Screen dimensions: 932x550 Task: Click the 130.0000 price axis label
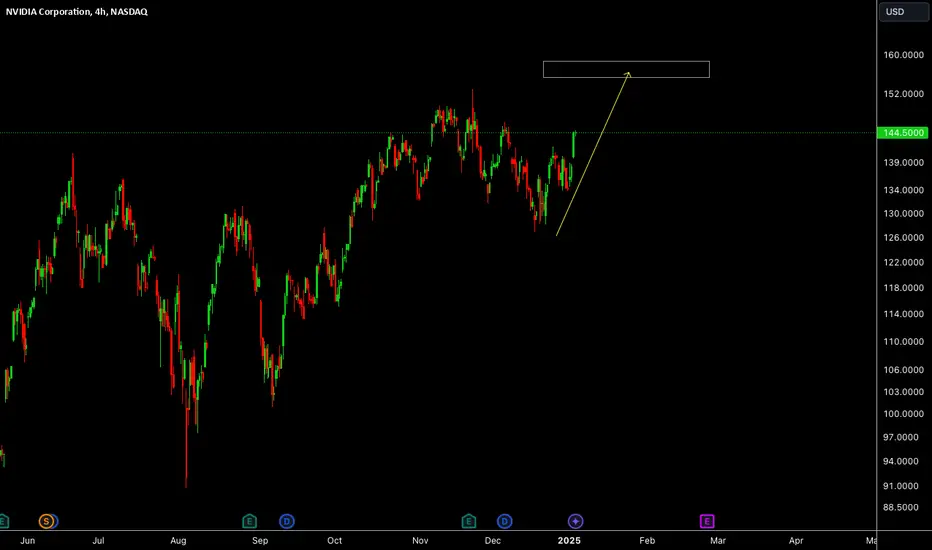coord(903,213)
